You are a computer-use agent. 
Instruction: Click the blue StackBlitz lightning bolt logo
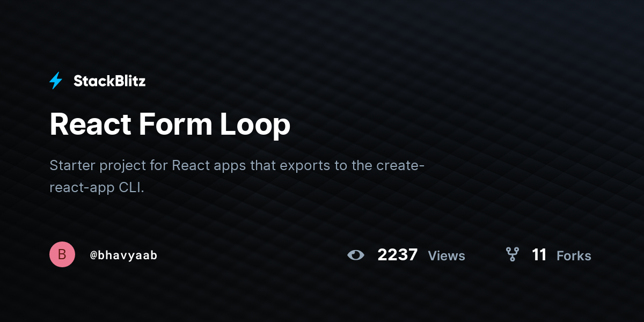tap(56, 81)
